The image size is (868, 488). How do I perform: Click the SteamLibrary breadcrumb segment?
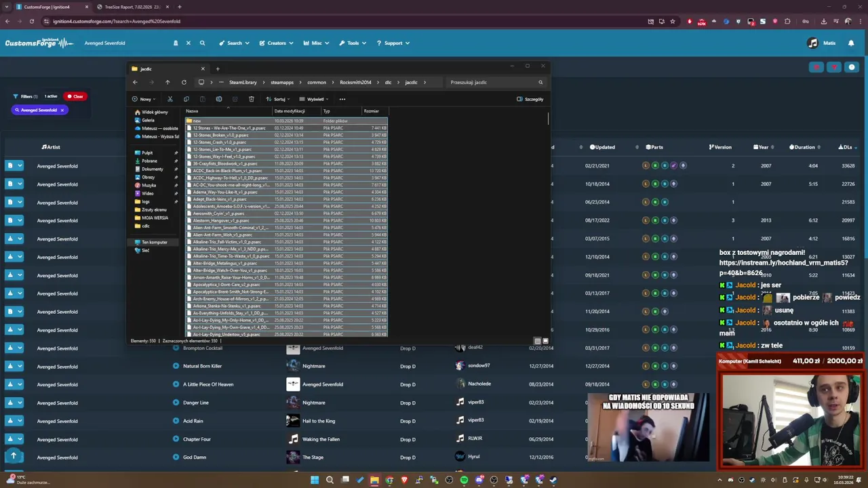243,82
